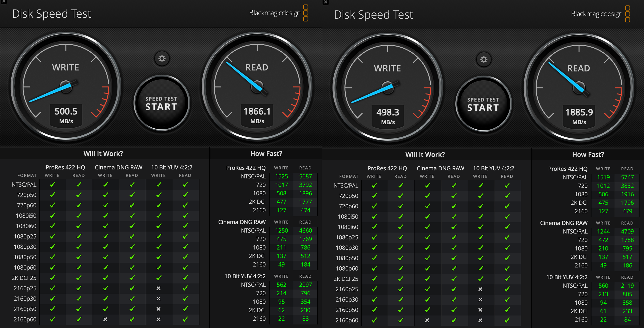Click the 1896 read value in left window
This screenshot has height=328, width=644.
tap(305, 193)
